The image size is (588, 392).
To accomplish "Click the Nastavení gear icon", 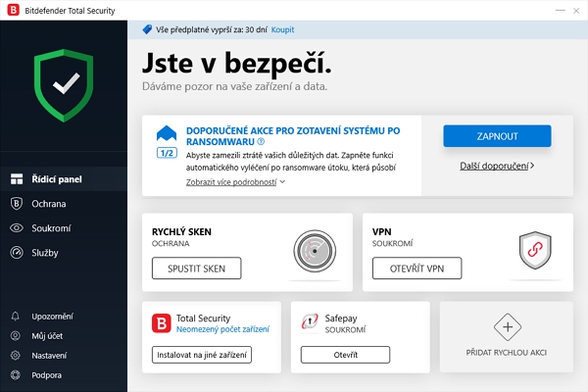I will [16, 355].
